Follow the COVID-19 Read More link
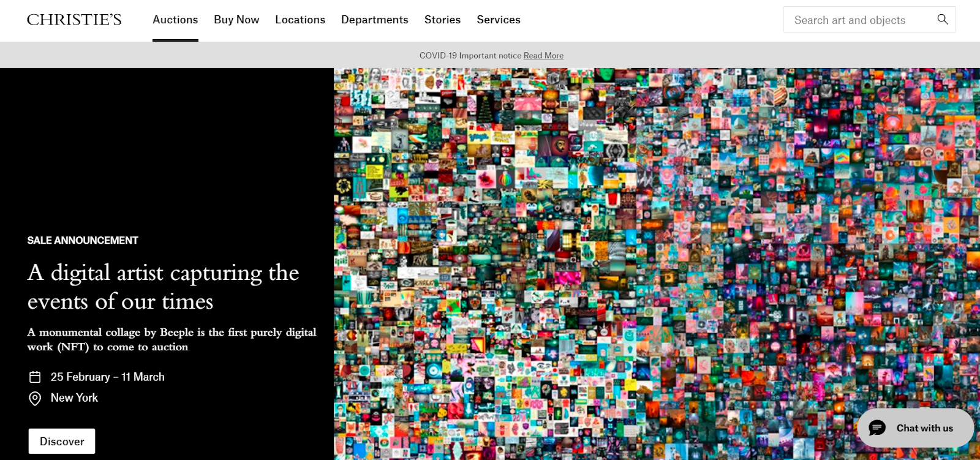Image resolution: width=980 pixels, height=460 pixels. coord(543,56)
